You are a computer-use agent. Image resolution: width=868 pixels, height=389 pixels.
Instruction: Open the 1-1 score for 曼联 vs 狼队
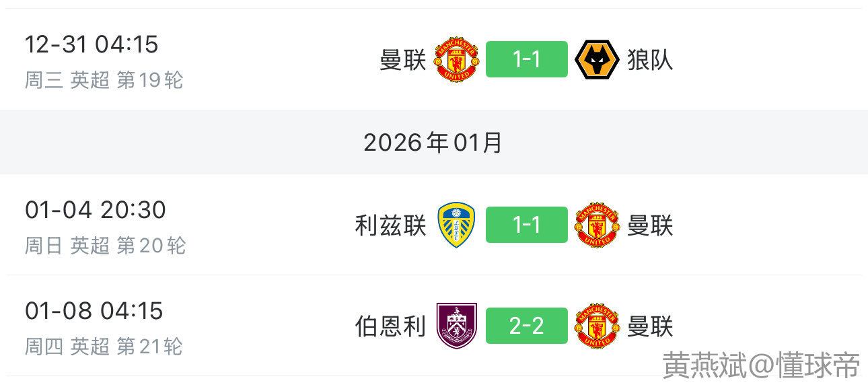[x=526, y=60]
